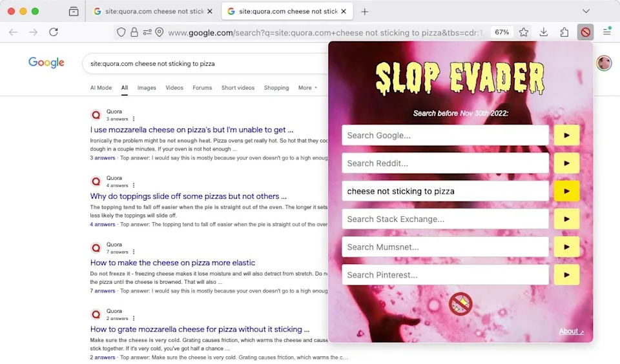The height and width of the screenshot is (364, 620).
Task: Expand the More search filters dropdown
Action: pos(307,88)
